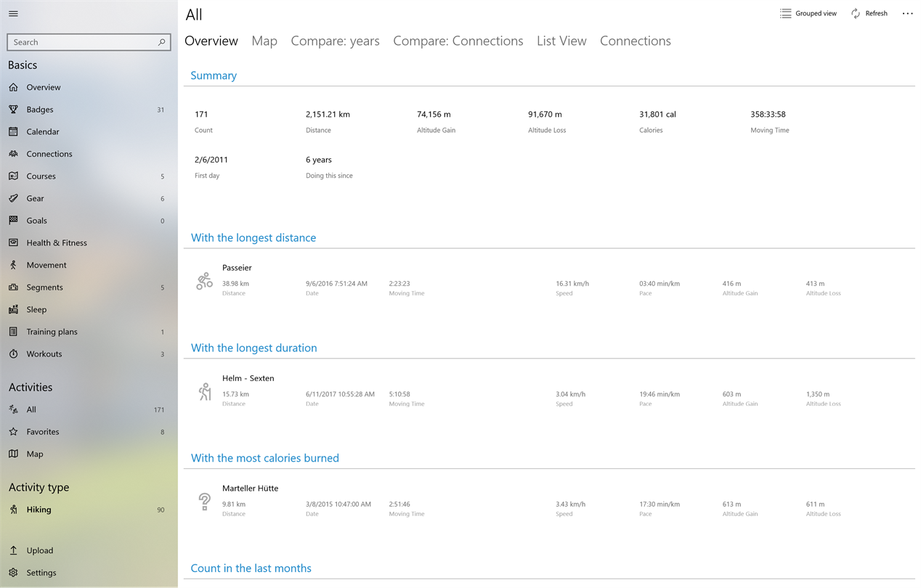Click the Favorites star icon
921x588 pixels.
[x=13, y=432]
